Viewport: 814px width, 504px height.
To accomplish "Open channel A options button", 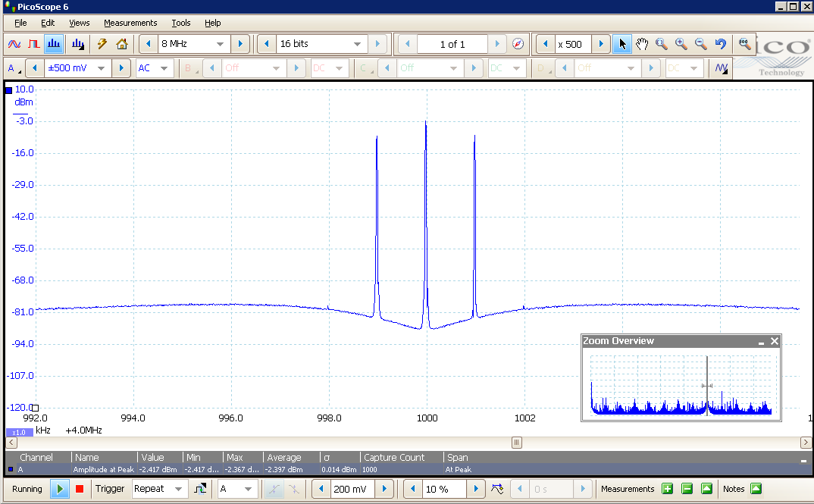I will pos(14,68).
